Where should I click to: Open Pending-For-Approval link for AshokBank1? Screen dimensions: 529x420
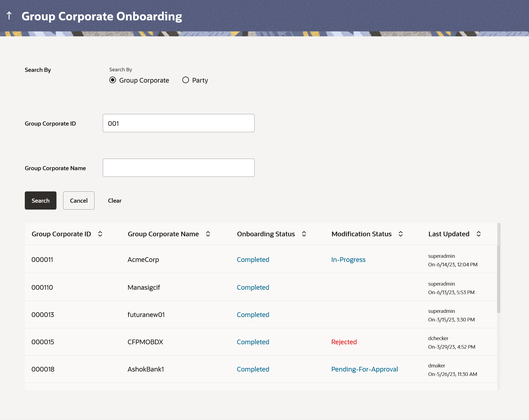coord(364,369)
